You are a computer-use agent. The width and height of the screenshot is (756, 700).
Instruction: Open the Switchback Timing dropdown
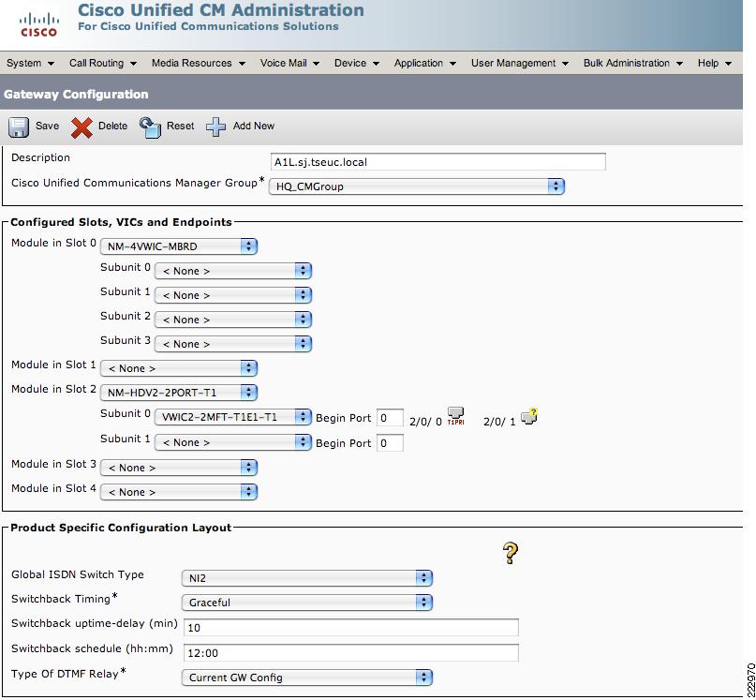pos(306,603)
